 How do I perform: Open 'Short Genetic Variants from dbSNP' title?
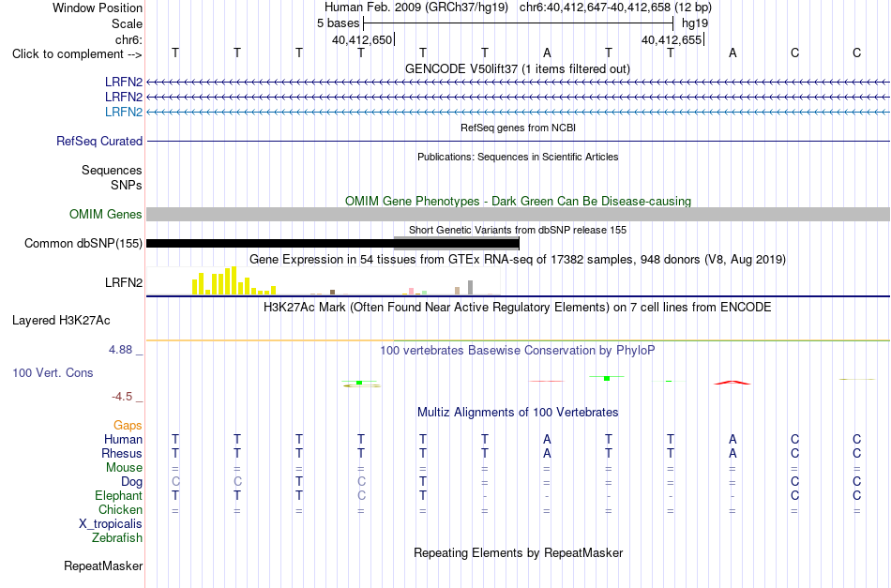point(518,230)
